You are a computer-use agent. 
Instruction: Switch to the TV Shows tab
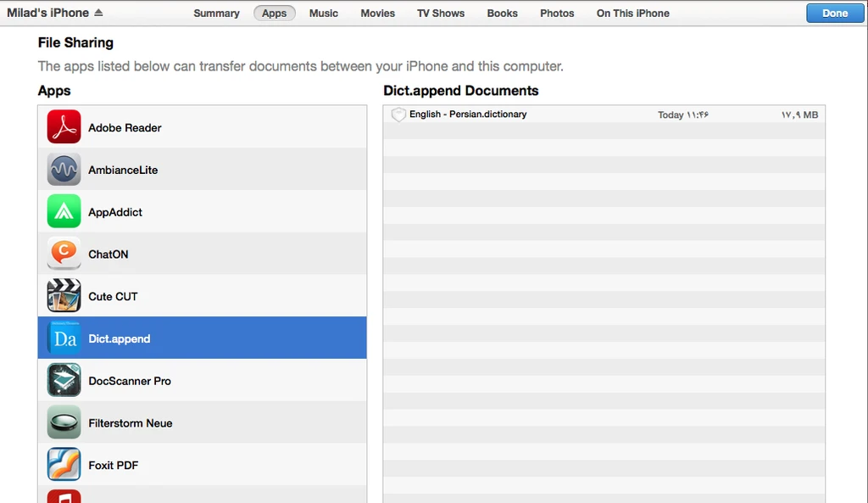tap(441, 14)
